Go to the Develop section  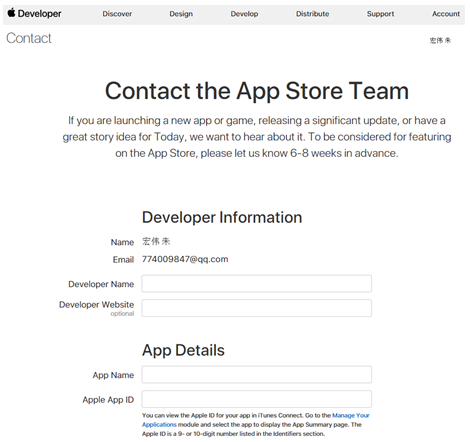click(x=244, y=14)
